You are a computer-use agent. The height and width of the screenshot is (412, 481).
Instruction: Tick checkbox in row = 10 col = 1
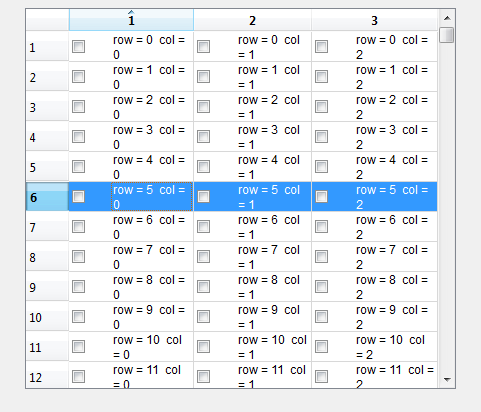[x=203, y=346]
